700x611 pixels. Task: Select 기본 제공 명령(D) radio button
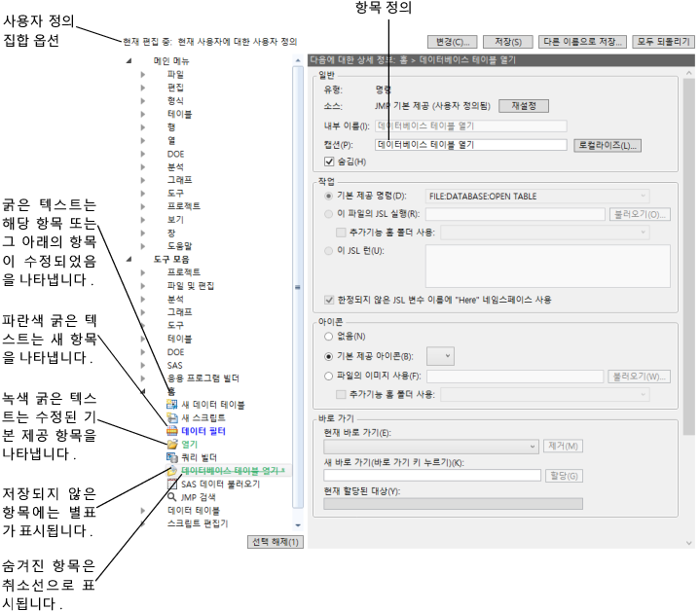pyautogui.click(x=328, y=196)
